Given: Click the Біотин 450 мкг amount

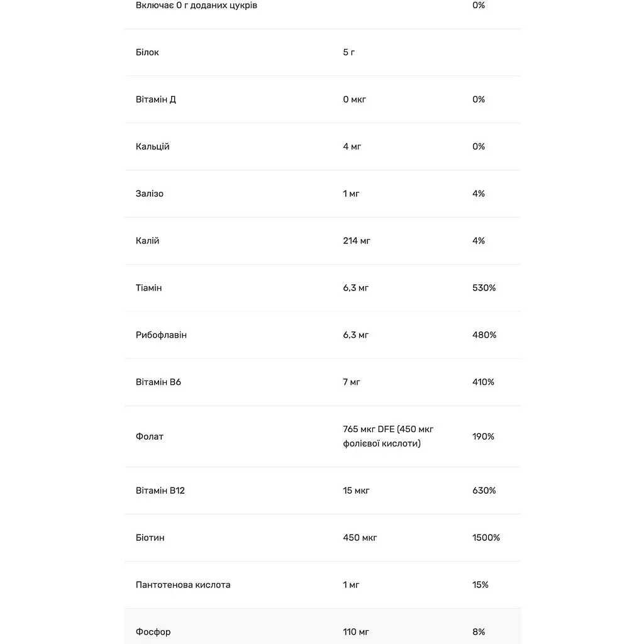Looking at the screenshot, I should (360, 538).
